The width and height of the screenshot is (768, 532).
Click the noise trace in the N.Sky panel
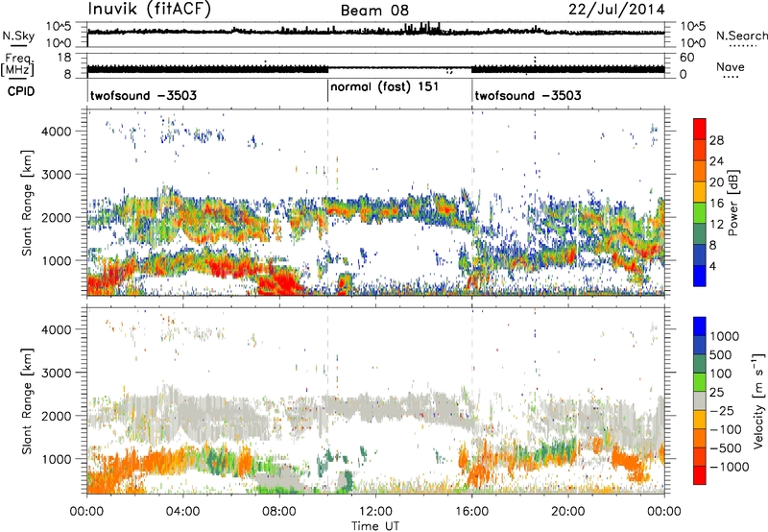click(375, 32)
